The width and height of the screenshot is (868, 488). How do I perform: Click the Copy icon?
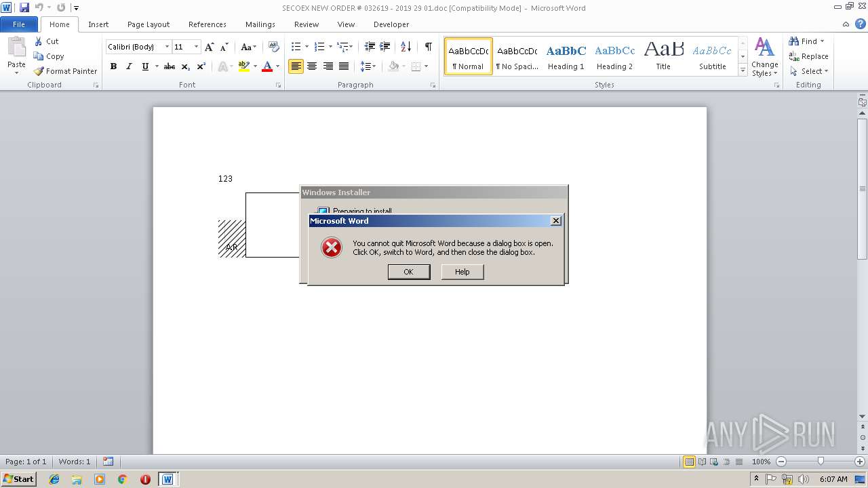click(x=39, y=56)
